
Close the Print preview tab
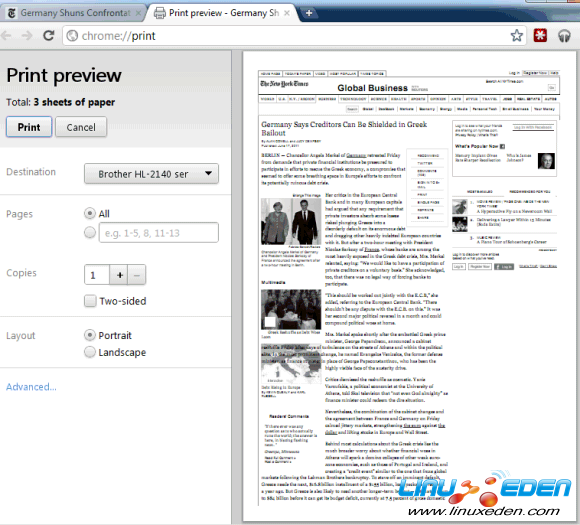(x=287, y=13)
